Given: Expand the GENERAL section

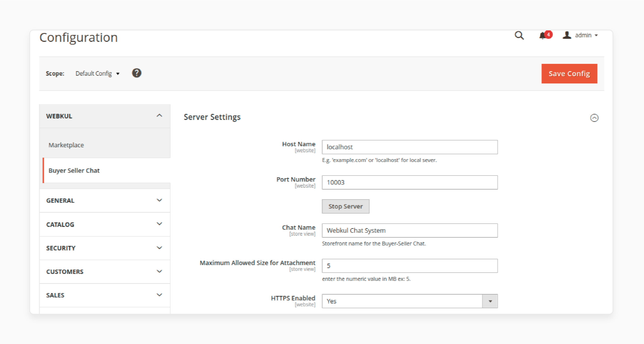Looking at the screenshot, I should (105, 201).
